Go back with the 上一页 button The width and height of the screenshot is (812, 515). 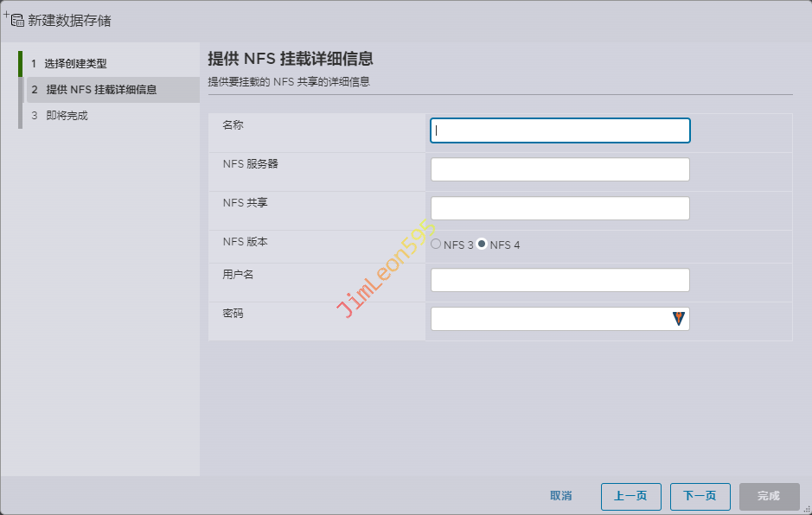tap(630, 496)
